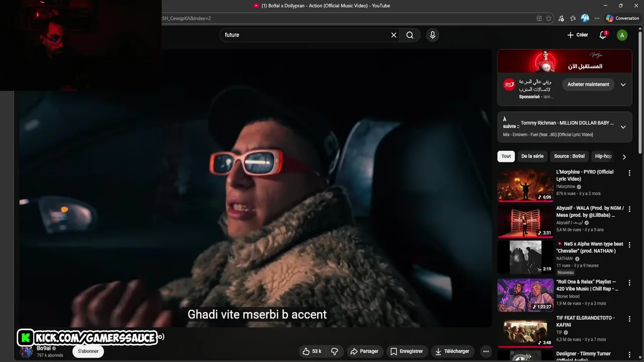Click the Partager share button
Viewport: 644px width, 362px height.
364,351
